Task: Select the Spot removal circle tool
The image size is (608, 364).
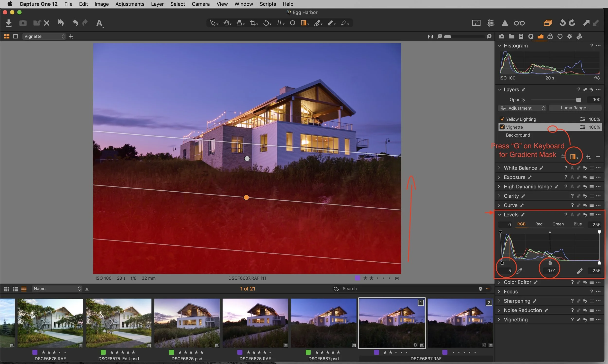Action: [292, 23]
